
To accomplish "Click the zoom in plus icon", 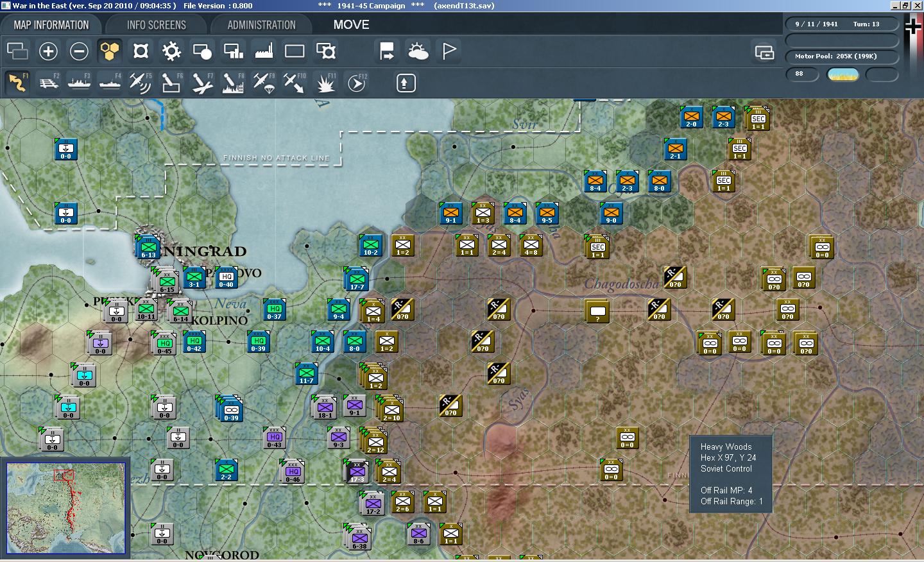I will point(48,51).
